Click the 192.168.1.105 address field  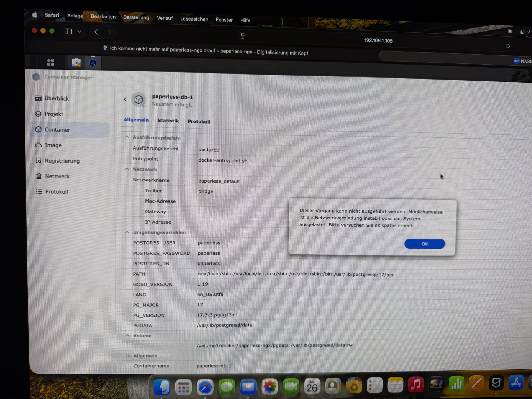click(378, 40)
